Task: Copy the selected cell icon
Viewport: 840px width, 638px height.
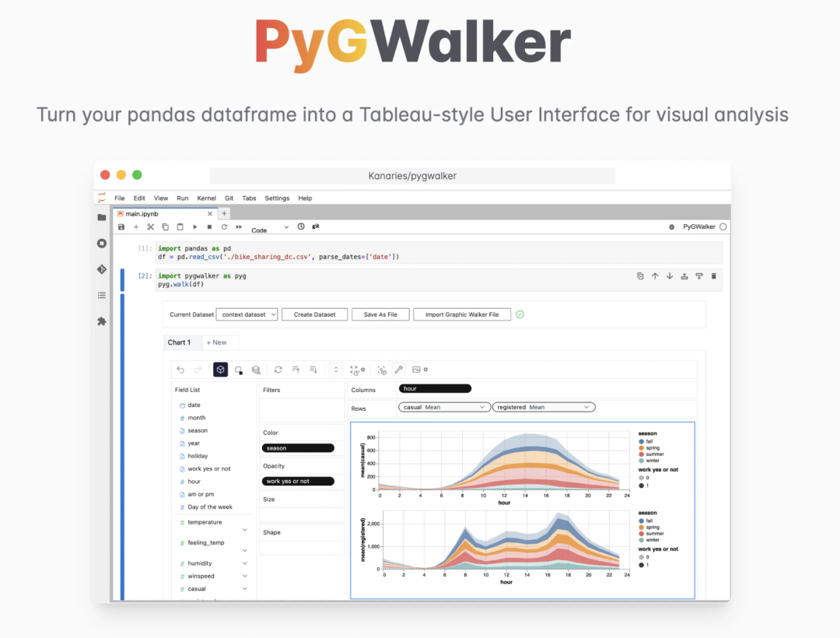Action: (166, 227)
